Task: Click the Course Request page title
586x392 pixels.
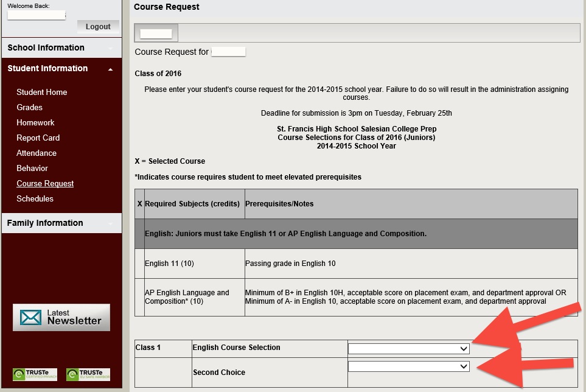Action: coord(167,7)
